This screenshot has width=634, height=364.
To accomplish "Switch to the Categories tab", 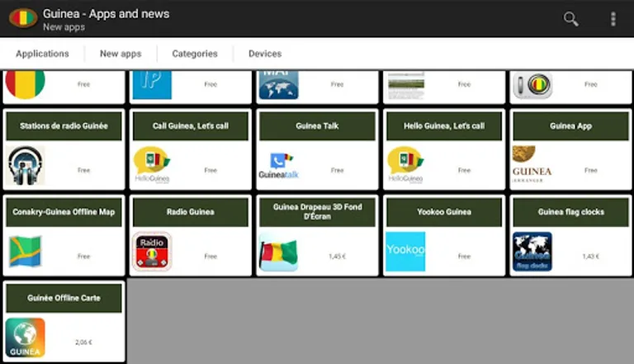I will pyautogui.click(x=195, y=54).
